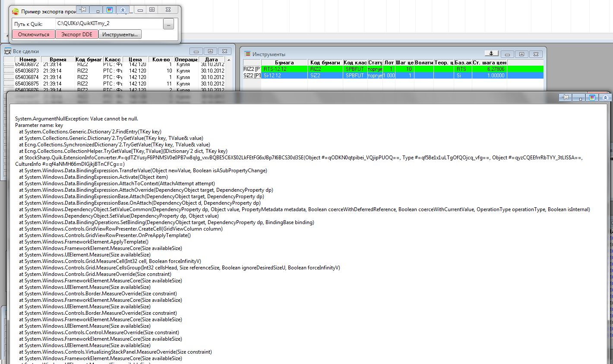This screenshot has height=364, width=613.
Task: Collapse error window with double-chevron icon
Action: [605, 98]
